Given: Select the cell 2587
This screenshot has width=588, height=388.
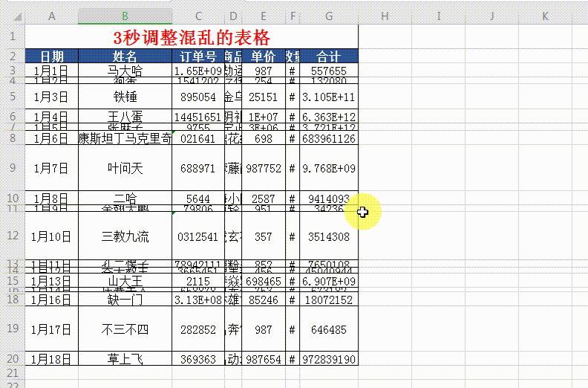Looking at the screenshot, I should [x=264, y=198].
